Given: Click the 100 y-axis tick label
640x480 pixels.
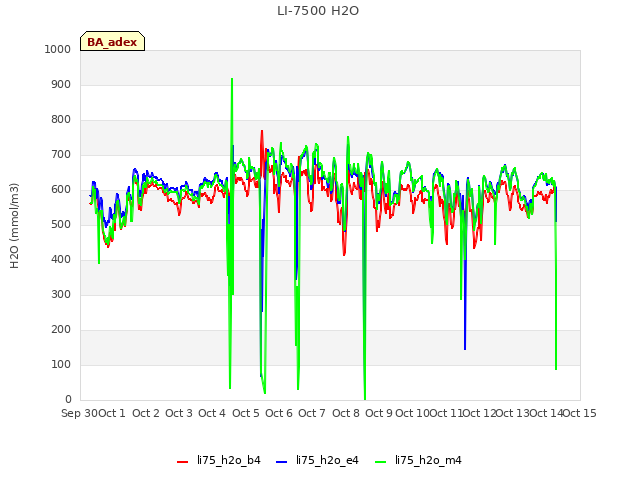Looking at the screenshot, I should 61,364.
